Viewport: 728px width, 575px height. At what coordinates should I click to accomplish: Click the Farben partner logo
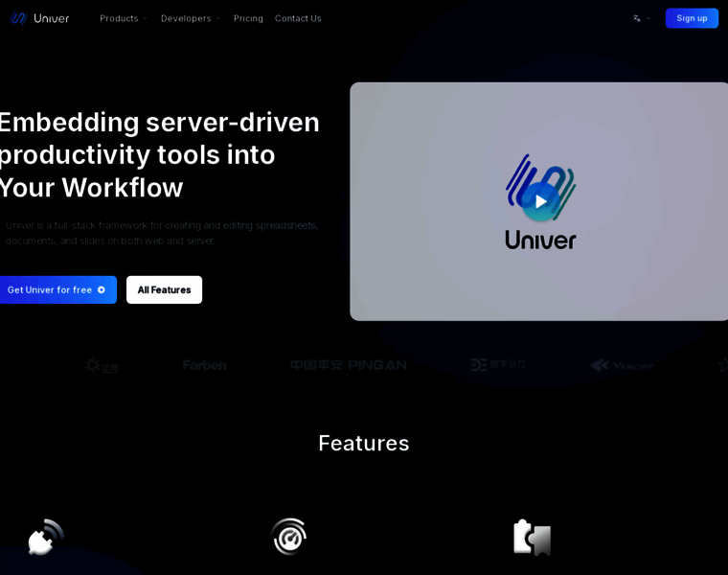pos(205,365)
